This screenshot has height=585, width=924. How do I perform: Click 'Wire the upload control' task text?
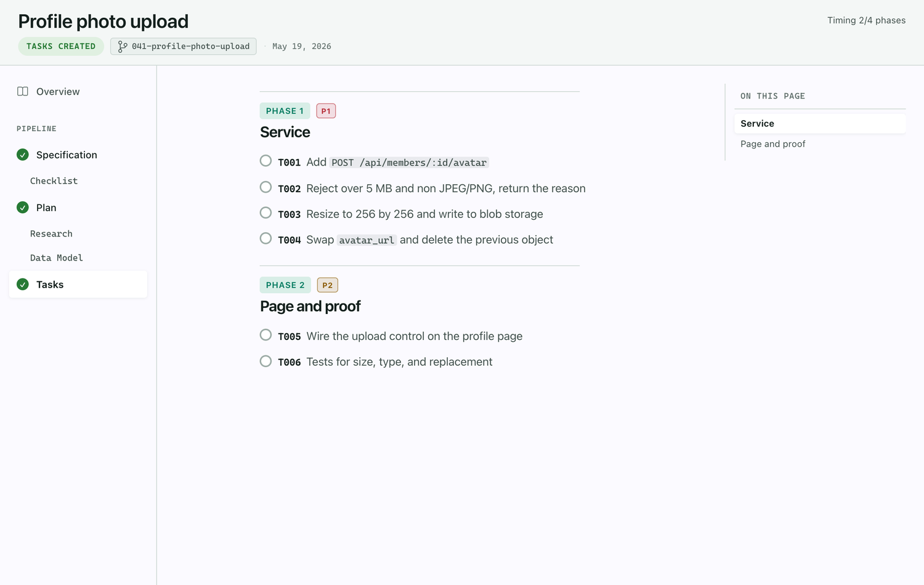pyautogui.click(x=365, y=336)
